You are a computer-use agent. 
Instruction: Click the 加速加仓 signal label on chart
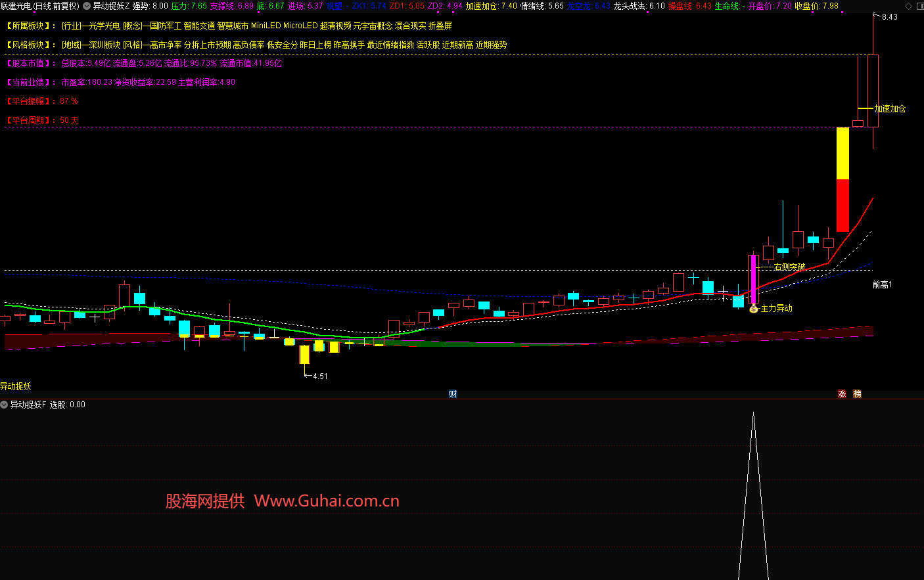click(x=890, y=109)
